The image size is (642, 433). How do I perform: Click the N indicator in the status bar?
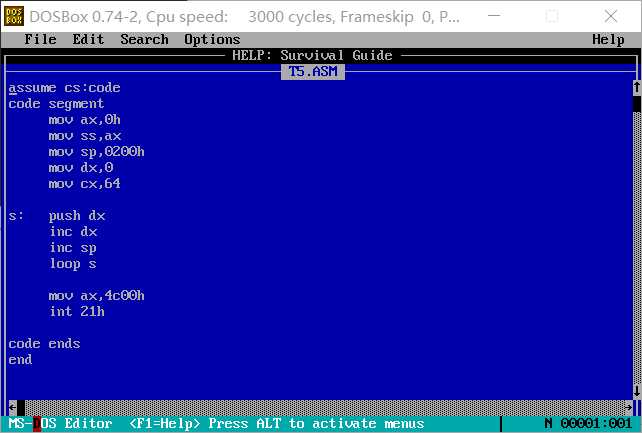(548, 424)
